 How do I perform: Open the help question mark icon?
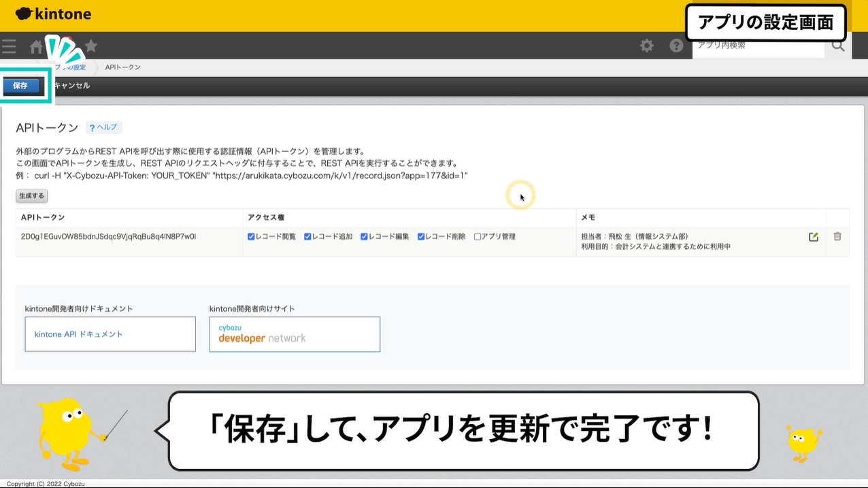coord(676,46)
